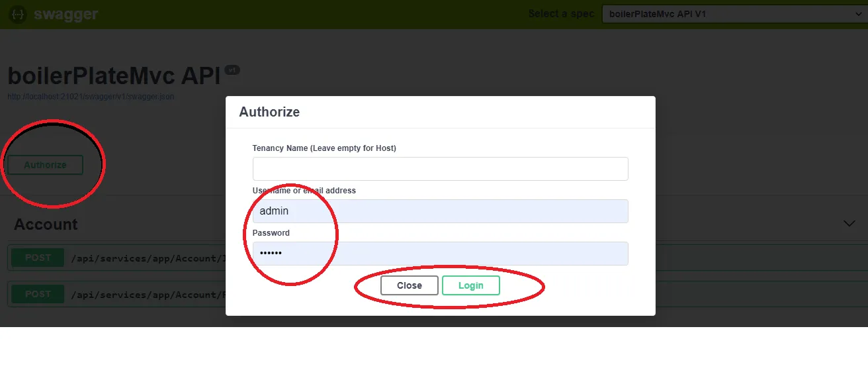Viewport: 868px width, 388px height.
Task: Click the swagger logo icon
Action: coord(19,14)
